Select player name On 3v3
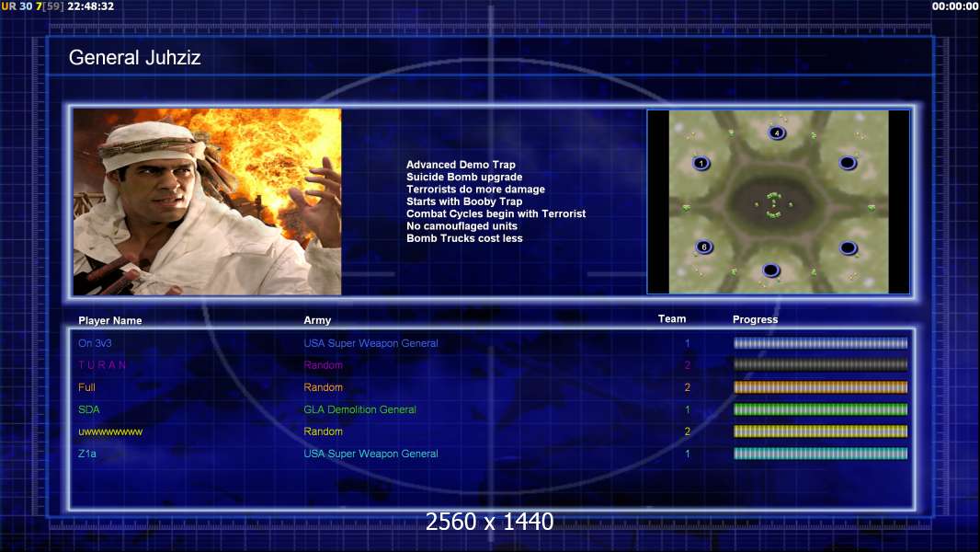The width and height of the screenshot is (980, 552). coord(95,343)
